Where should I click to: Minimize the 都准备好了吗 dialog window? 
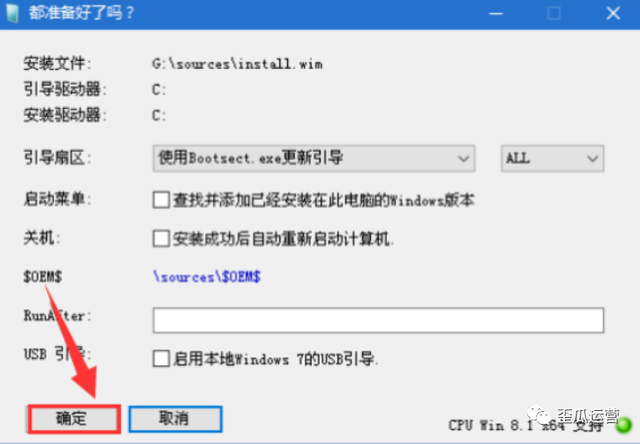[496, 13]
